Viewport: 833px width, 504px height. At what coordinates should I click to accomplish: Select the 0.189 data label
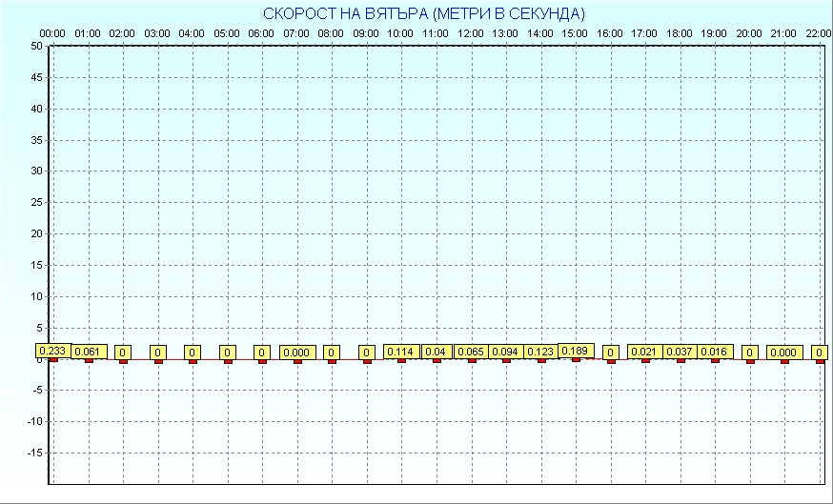[x=576, y=351]
